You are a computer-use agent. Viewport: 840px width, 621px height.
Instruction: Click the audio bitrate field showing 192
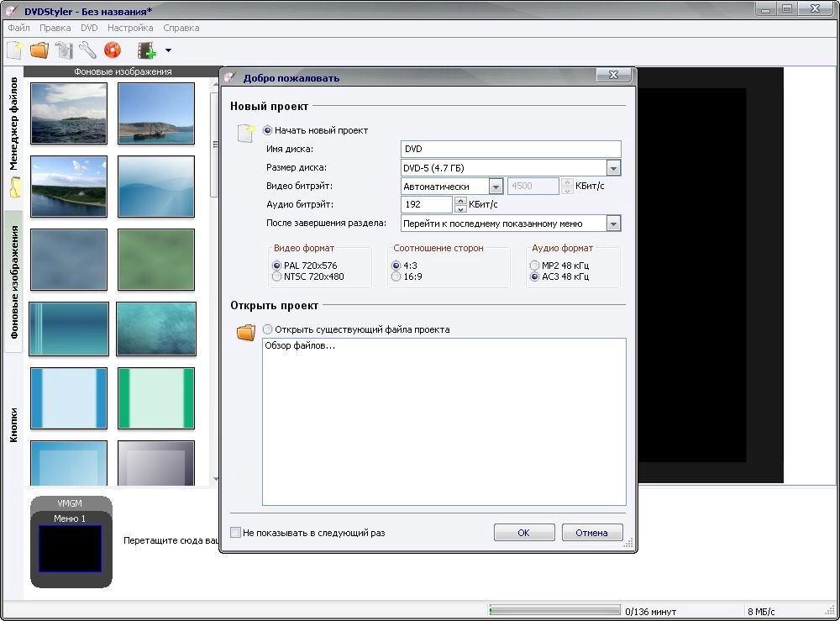point(427,204)
